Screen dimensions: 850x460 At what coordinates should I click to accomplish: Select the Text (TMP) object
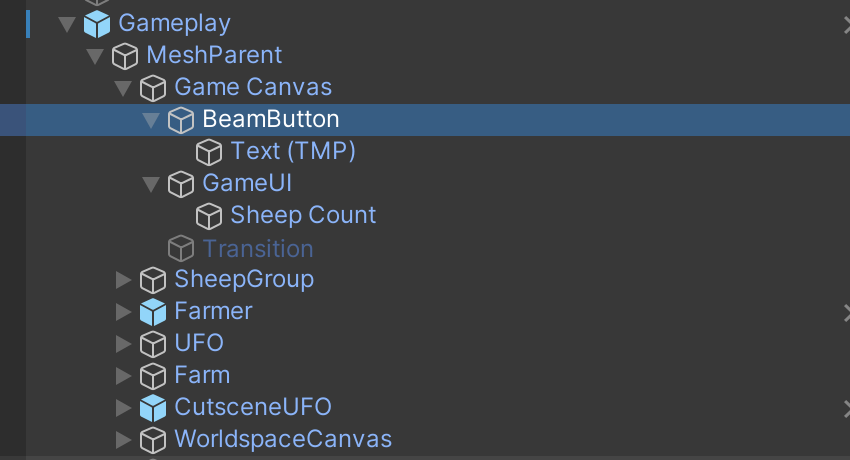pyautogui.click(x=293, y=152)
